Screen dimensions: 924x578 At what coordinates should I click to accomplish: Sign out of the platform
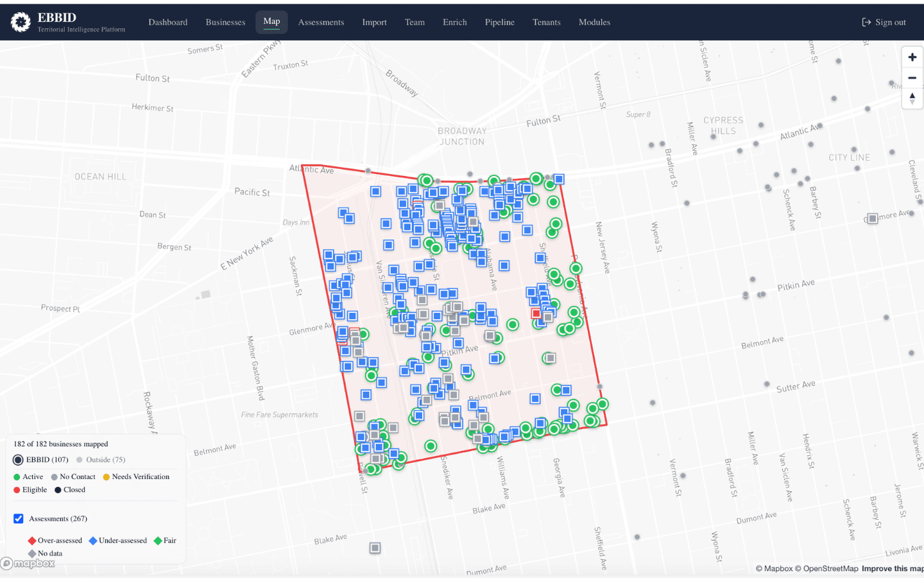[884, 22]
